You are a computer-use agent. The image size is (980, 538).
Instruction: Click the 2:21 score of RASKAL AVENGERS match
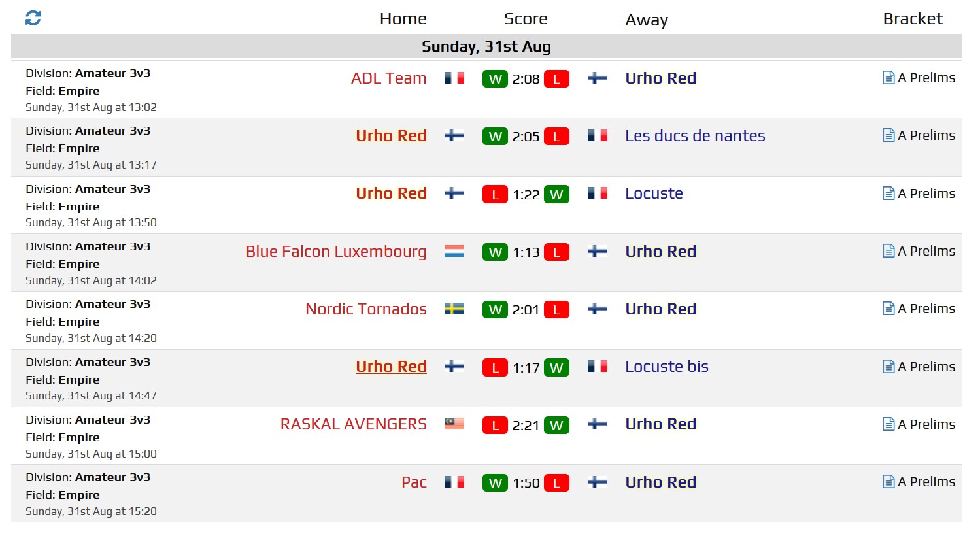click(x=526, y=426)
